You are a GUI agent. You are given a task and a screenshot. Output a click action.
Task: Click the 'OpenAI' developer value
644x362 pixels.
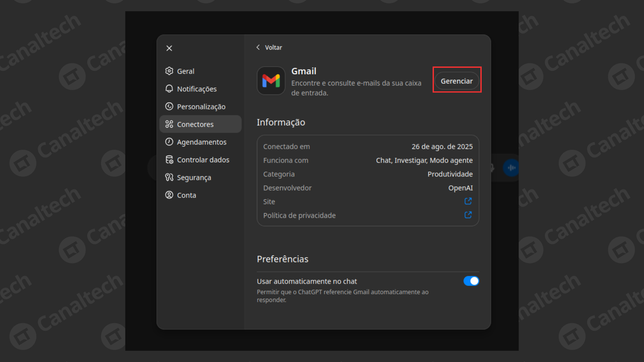460,188
